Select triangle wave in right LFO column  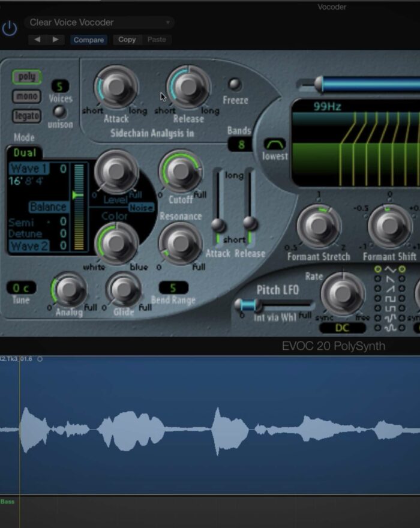coord(402,269)
